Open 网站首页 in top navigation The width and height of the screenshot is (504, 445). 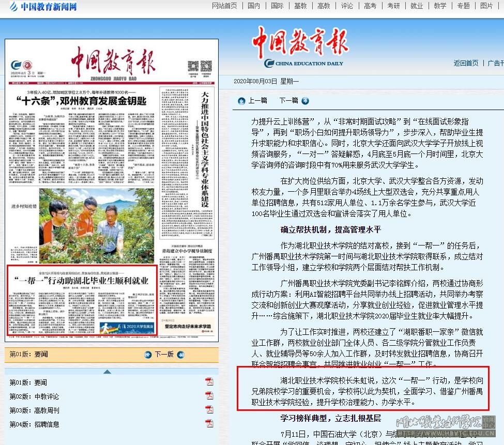point(224,6)
